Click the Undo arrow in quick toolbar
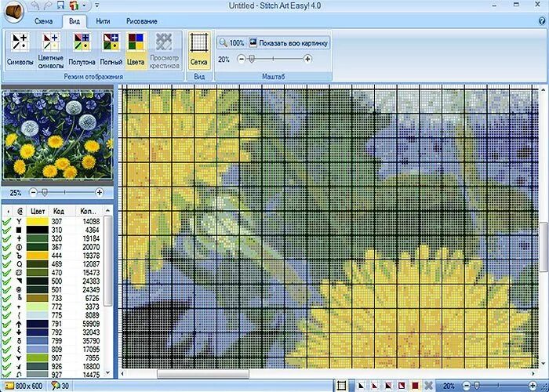 [x=35, y=5]
